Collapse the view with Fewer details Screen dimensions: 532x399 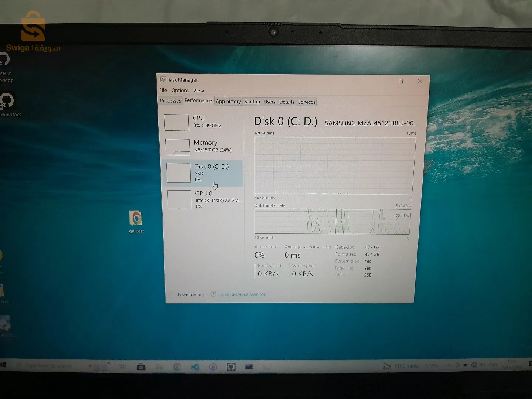tap(191, 294)
